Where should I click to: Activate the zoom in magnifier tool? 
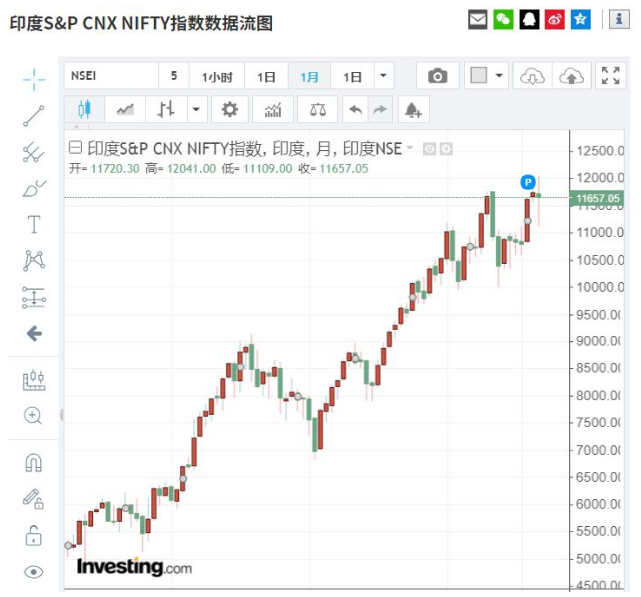tap(33, 416)
